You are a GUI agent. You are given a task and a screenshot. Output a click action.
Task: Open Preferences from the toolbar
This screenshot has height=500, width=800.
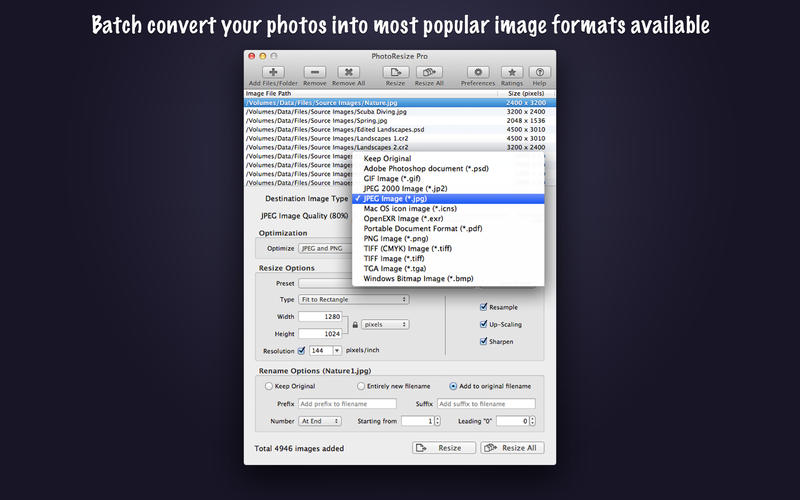[478, 72]
